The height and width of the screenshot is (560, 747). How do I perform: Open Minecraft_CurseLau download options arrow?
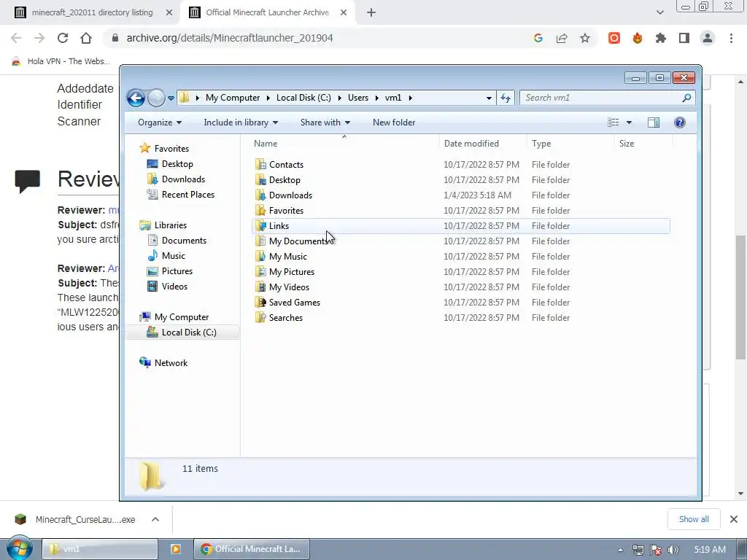(x=155, y=519)
